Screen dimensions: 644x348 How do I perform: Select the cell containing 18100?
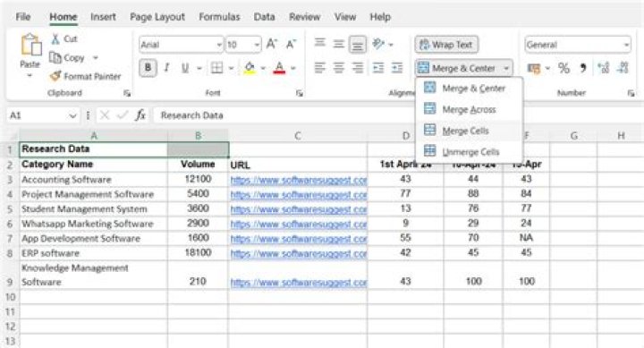tap(198, 252)
